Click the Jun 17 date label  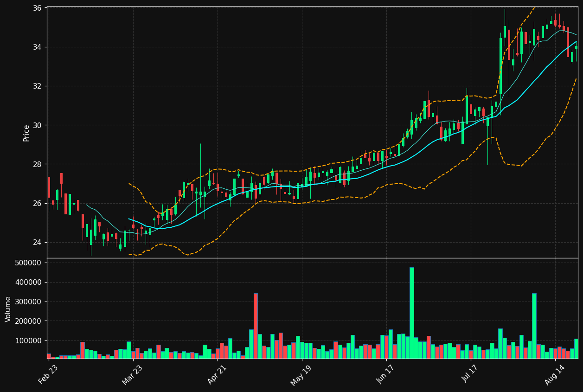(x=386, y=374)
